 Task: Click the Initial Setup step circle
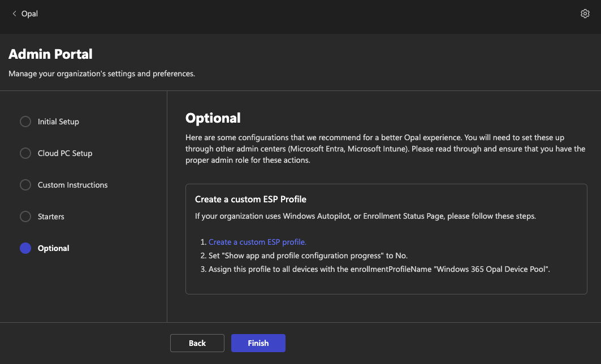(25, 122)
